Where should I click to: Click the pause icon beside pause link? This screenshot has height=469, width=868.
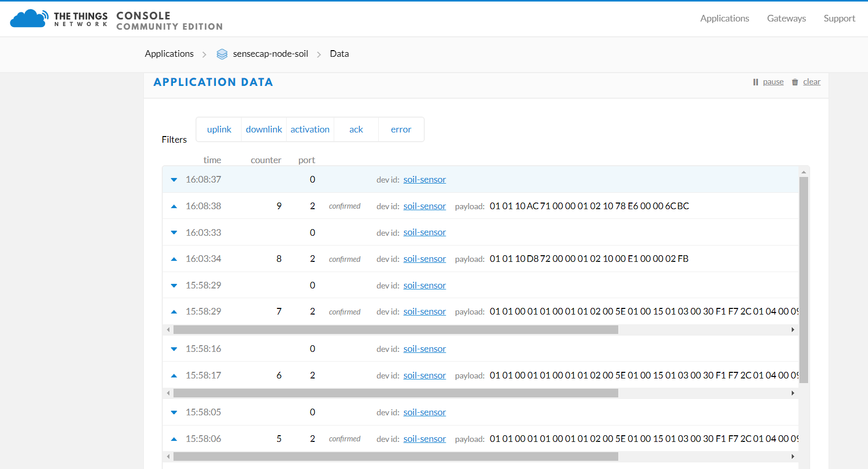click(755, 82)
